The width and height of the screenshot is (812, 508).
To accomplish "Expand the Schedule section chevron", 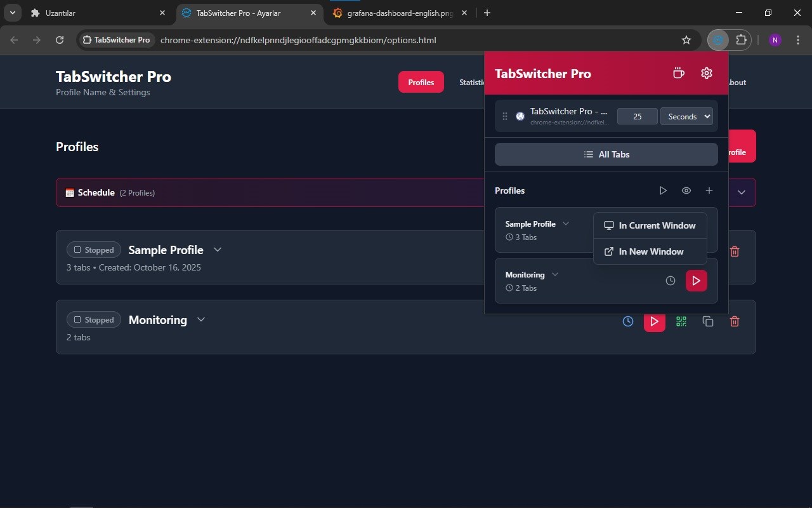I will pos(741,192).
